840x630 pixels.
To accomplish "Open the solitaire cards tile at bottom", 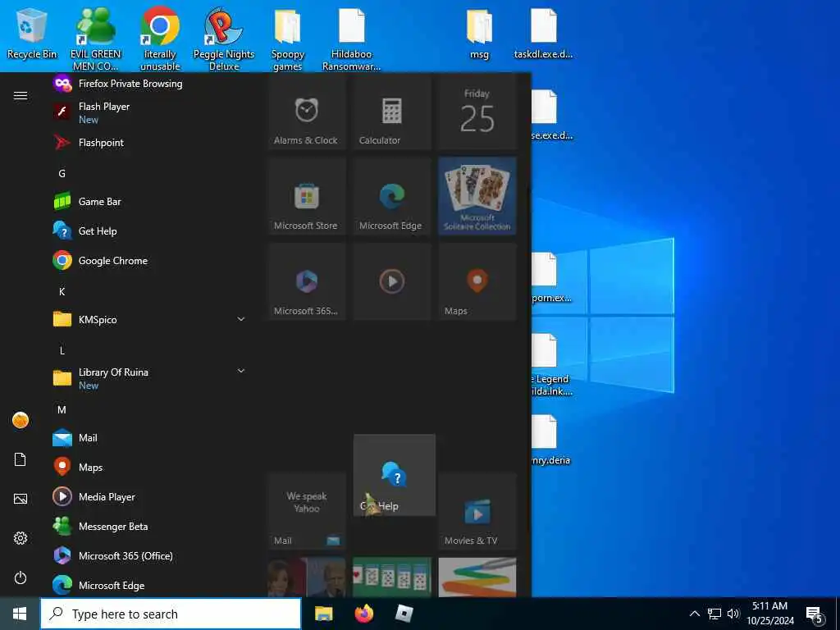I will click(x=392, y=577).
